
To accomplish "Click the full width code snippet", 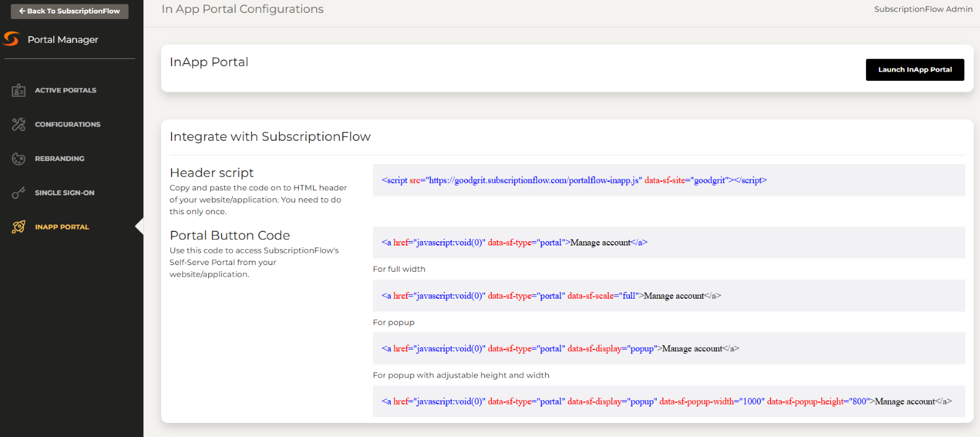I will click(669, 296).
